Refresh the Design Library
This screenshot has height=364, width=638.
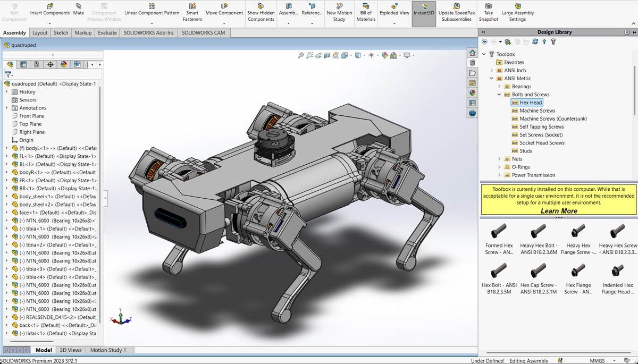coord(535,41)
